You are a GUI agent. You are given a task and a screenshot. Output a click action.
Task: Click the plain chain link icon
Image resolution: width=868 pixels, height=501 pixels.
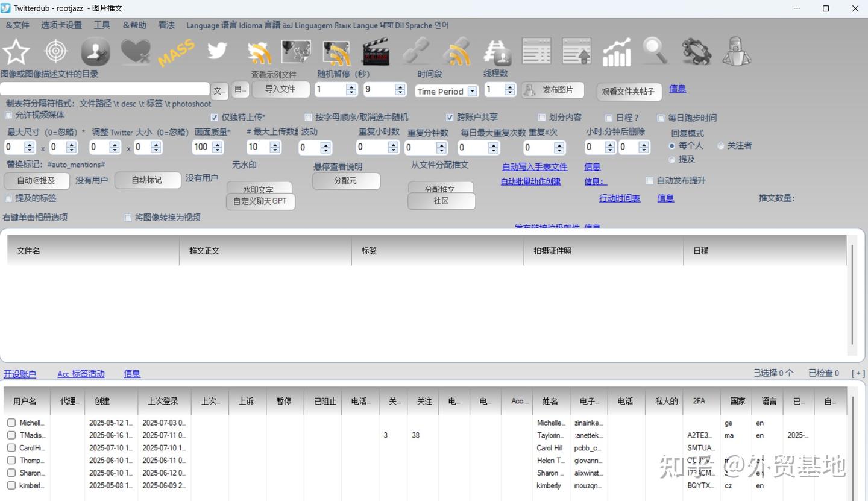416,51
